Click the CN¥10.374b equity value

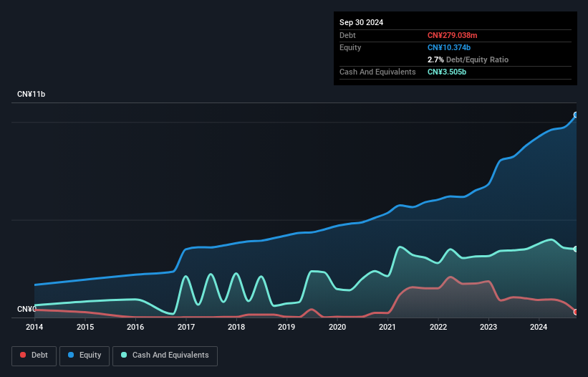[x=451, y=47]
